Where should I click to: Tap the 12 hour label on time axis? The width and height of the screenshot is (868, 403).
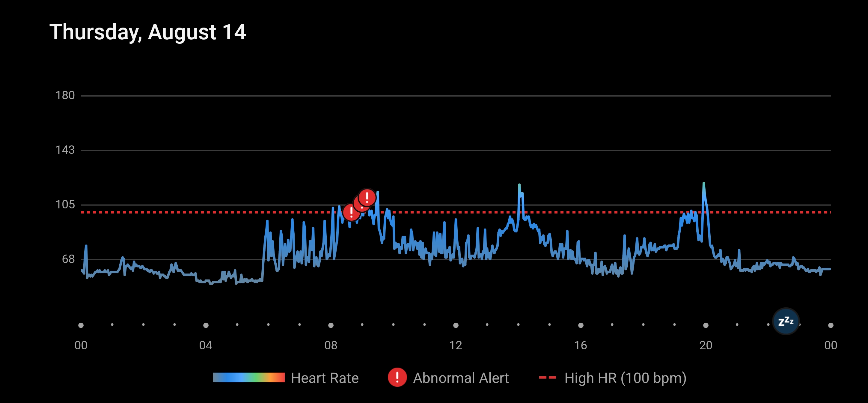[x=456, y=345]
